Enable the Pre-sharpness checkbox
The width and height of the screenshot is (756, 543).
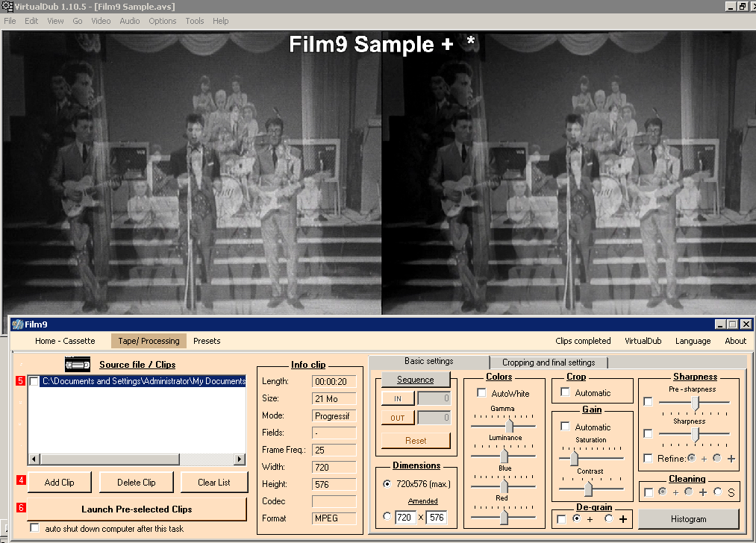pos(648,401)
